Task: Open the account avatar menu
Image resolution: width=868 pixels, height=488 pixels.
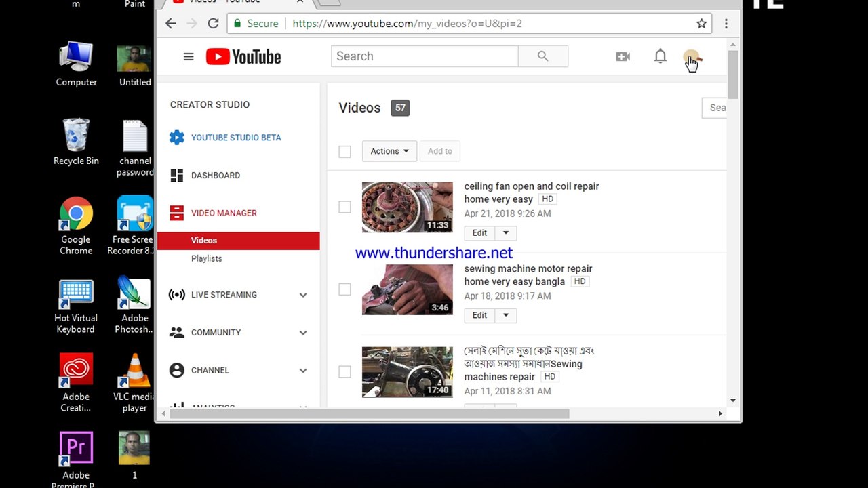Action: pos(691,58)
